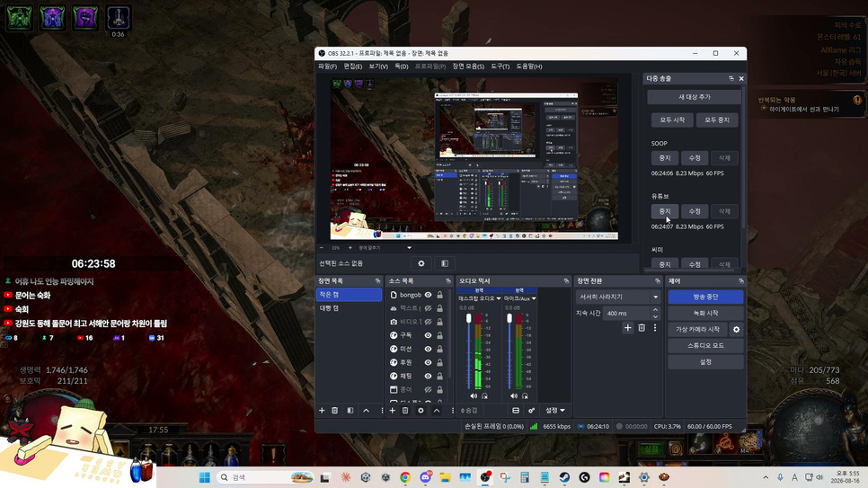Open the 보기(V) menu
Image resolution: width=868 pixels, height=488 pixels.
(x=378, y=67)
